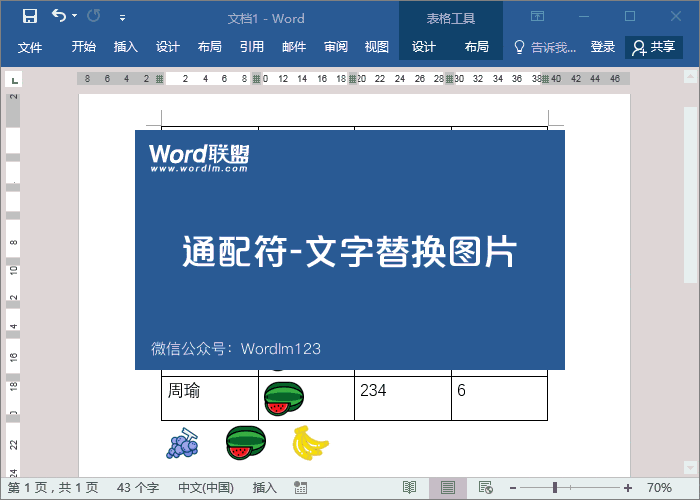700x500 pixels.
Task: Switch to Read Mode view icon
Action: point(409,488)
